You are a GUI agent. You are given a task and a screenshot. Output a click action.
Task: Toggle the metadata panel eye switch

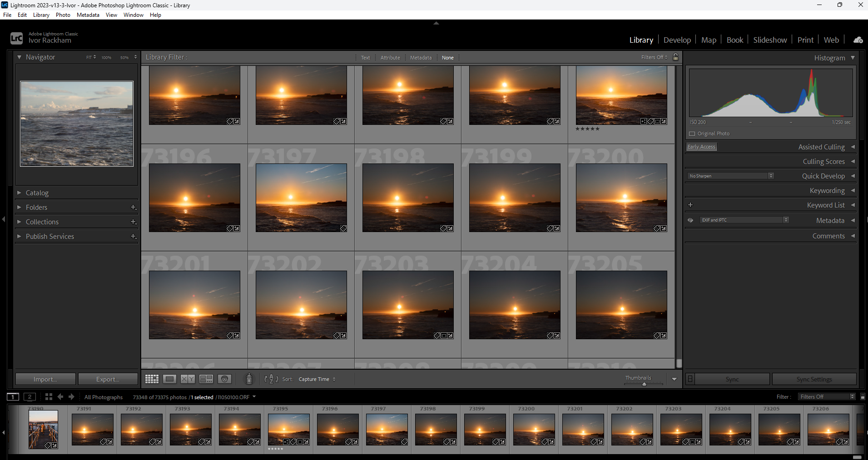click(x=690, y=220)
